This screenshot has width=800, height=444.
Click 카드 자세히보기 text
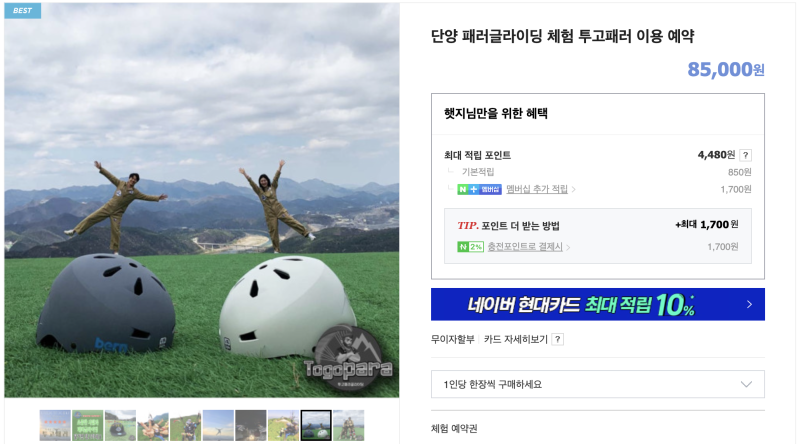click(x=515, y=339)
